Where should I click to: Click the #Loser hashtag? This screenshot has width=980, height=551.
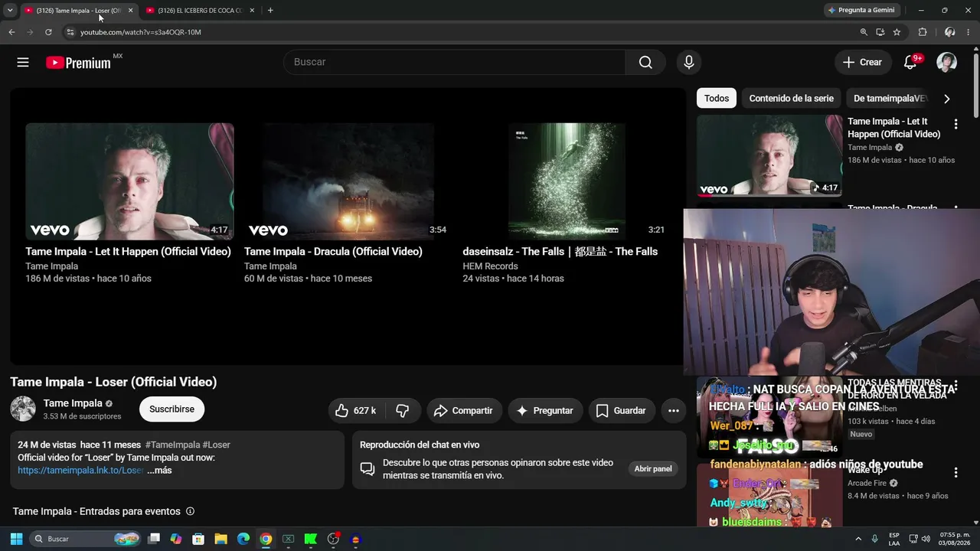[217, 445]
